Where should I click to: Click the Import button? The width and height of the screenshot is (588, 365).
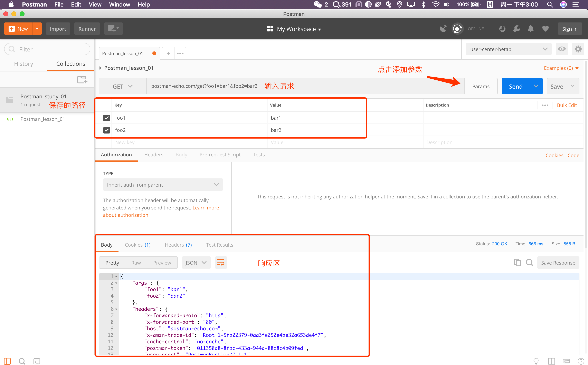(58, 29)
